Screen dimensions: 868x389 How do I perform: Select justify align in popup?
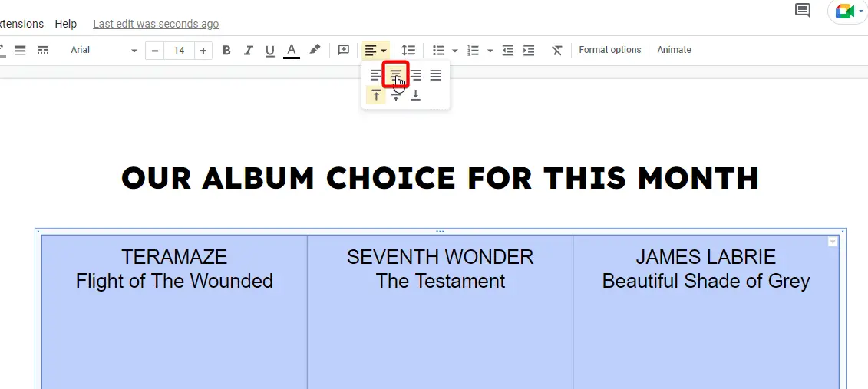coord(436,76)
